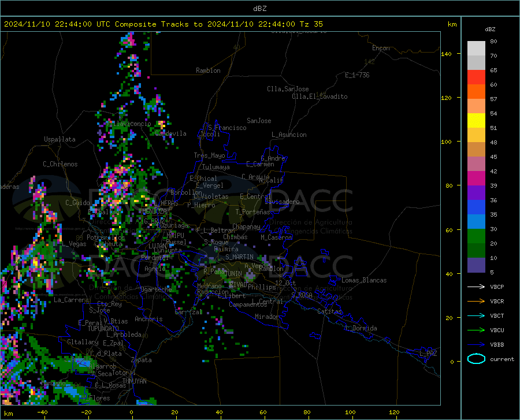Click the TUPUNGATO label

tap(103, 329)
